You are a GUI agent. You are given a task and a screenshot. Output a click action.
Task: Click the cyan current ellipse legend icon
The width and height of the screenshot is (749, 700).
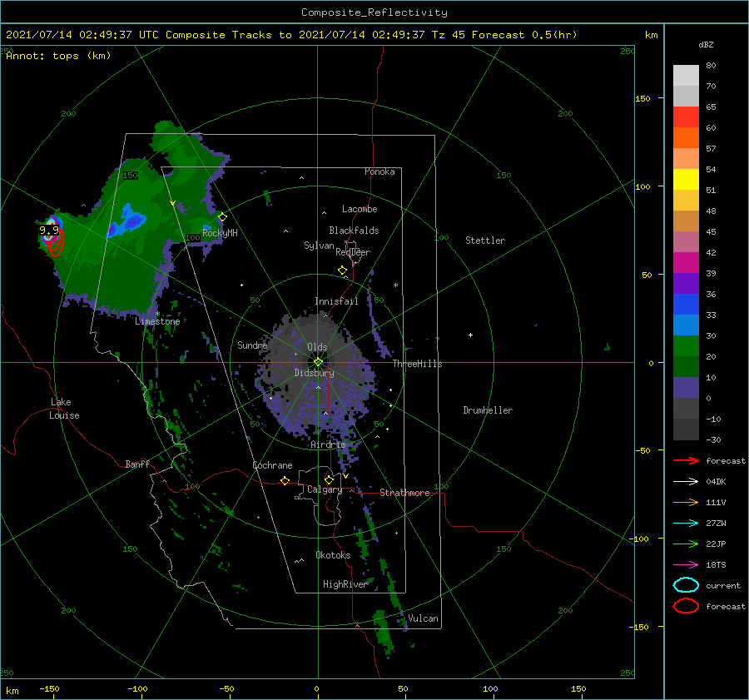[686, 585]
